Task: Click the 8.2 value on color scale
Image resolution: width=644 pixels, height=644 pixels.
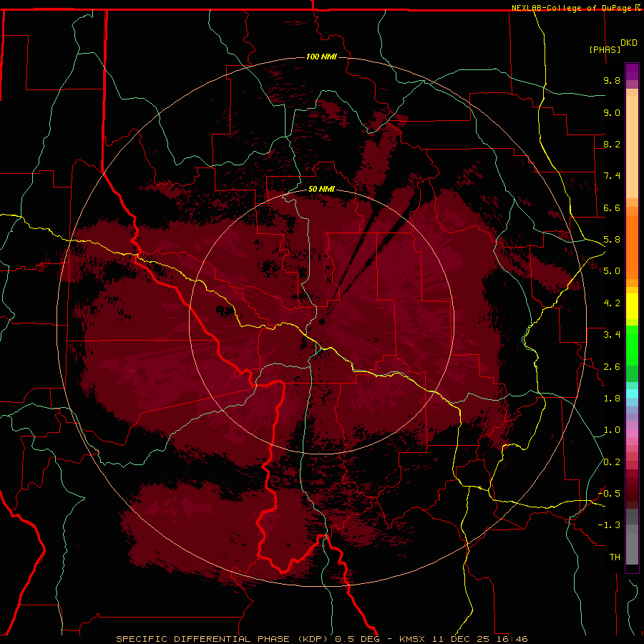Action: (612, 144)
